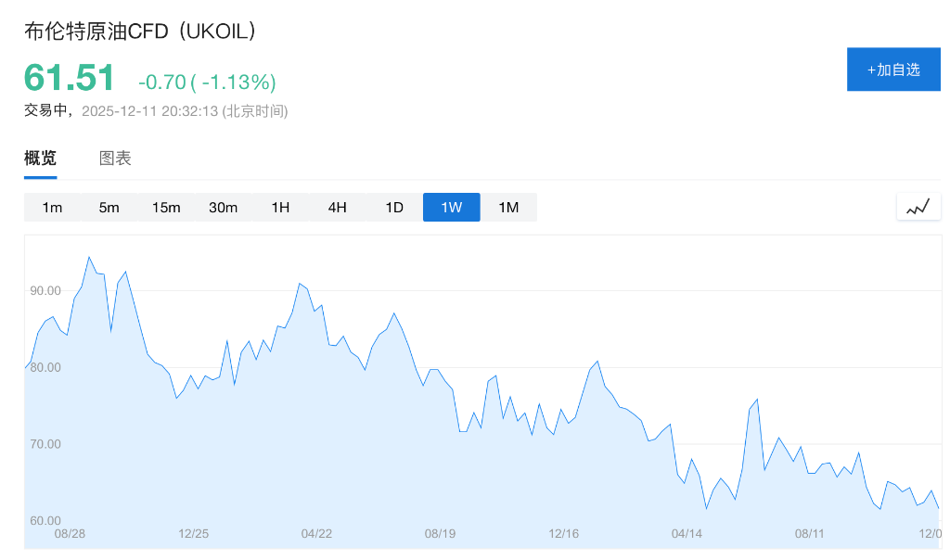Screen dimensions: 950x560
Task: Toggle the line chart type icon
Action: (918, 207)
